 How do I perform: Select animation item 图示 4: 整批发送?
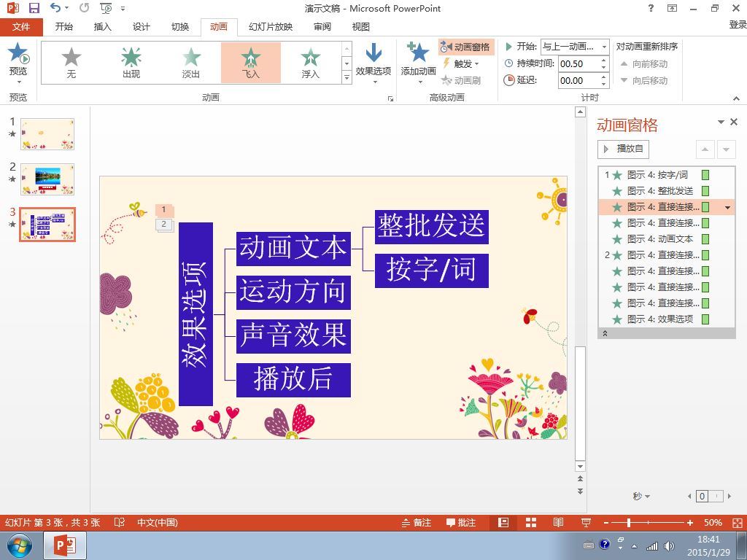667,192
